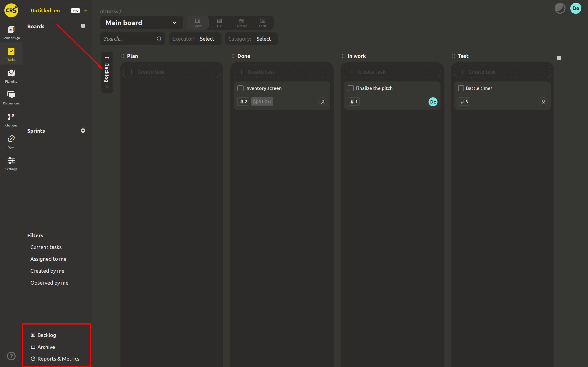The image size is (588, 367).
Task: Click the Search input field
Action: [132, 39]
